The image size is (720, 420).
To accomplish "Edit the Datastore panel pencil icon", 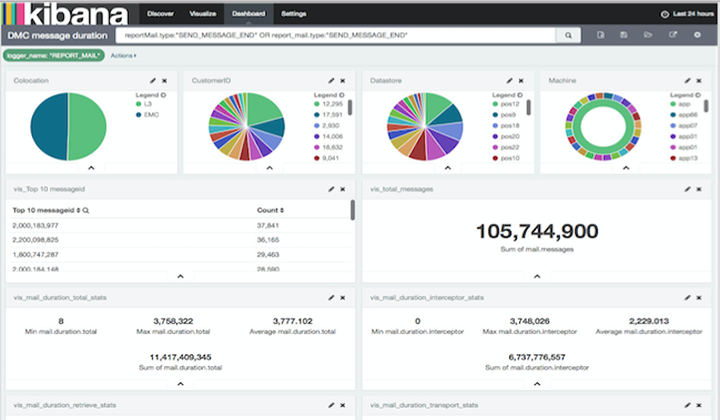I will click(509, 79).
